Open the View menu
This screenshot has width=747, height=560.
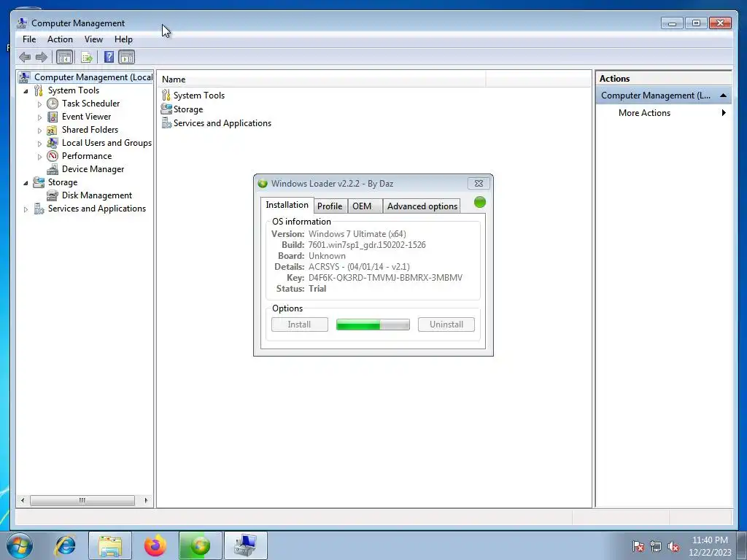point(93,39)
